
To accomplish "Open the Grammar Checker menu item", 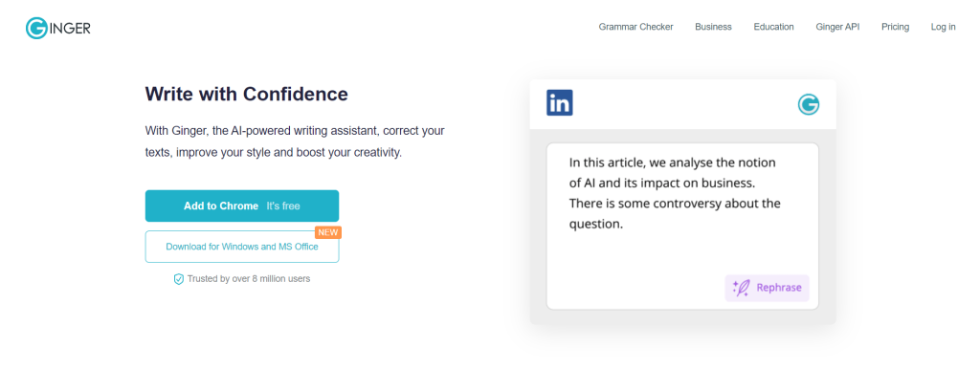I will pyautogui.click(x=635, y=27).
